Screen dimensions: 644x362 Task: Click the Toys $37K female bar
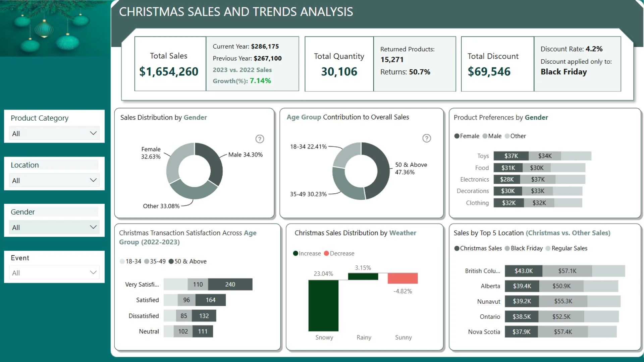click(x=511, y=156)
